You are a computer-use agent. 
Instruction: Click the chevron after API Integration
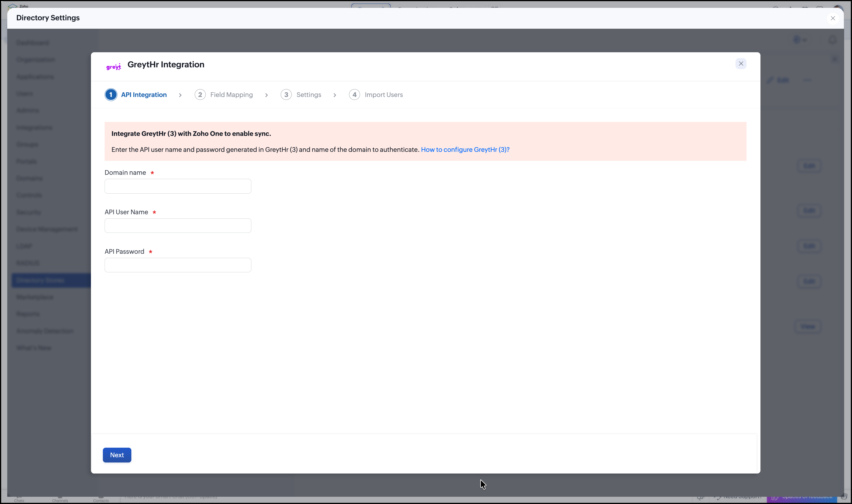coord(180,95)
